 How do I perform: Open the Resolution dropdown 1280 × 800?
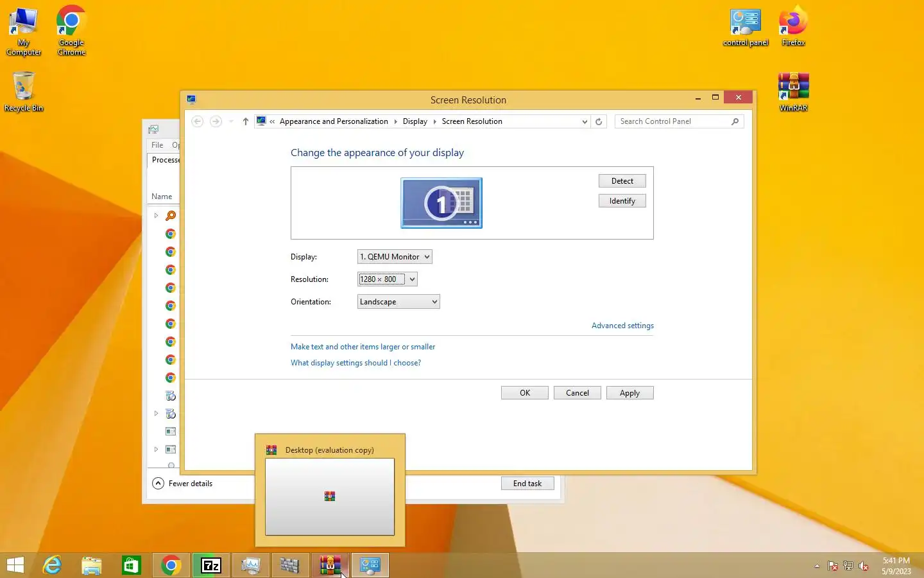tap(388, 279)
